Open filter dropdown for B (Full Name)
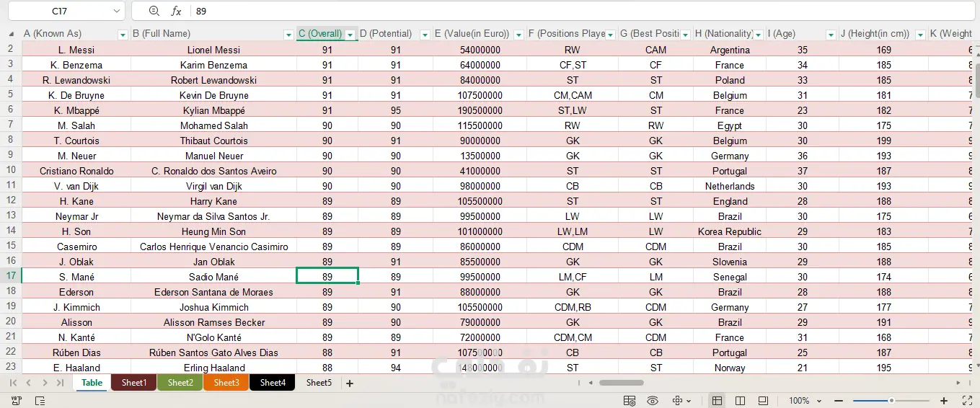This screenshot has width=980, height=408. tap(289, 35)
